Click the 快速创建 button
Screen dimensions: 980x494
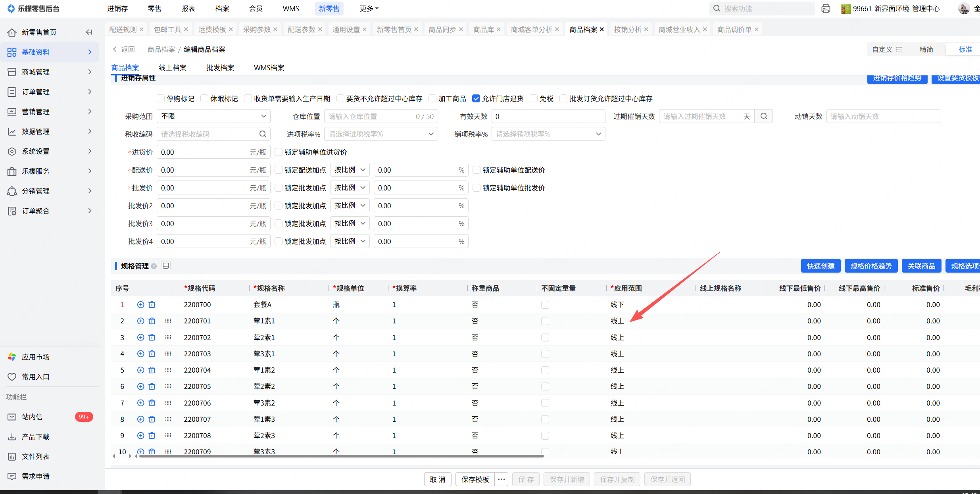(x=821, y=266)
